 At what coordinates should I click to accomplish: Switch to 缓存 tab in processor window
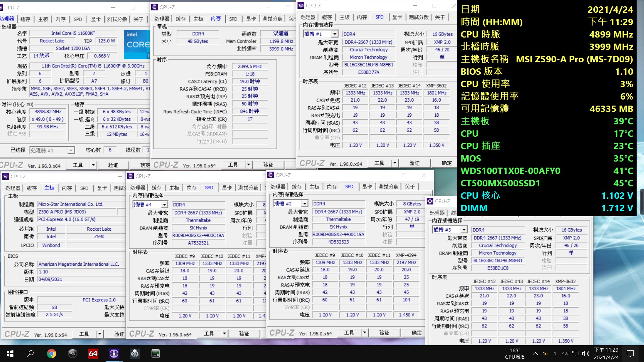(x=25, y=19)
